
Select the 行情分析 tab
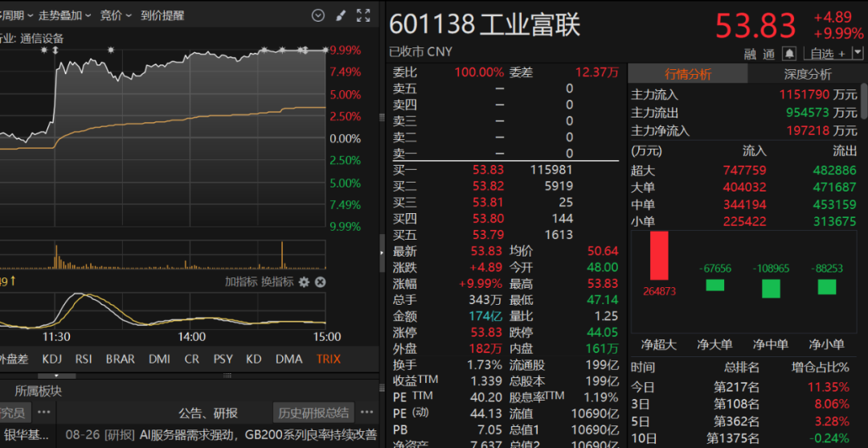click(687, 74)
